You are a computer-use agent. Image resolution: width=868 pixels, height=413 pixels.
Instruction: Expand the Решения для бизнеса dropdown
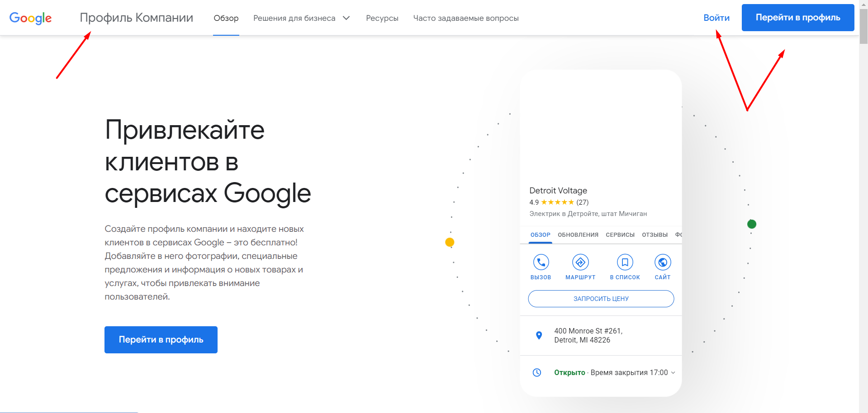pyautogui.click(x=302, y=18)
